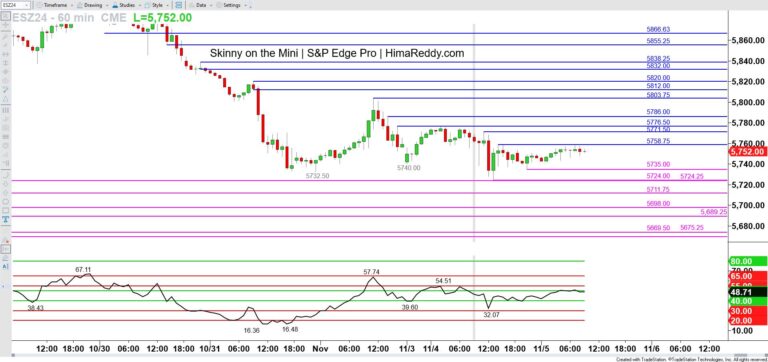This screenshot has width=768, height=362.
Task: Select the pointer tool in left toolbar
Action: (x=5, y=16)
